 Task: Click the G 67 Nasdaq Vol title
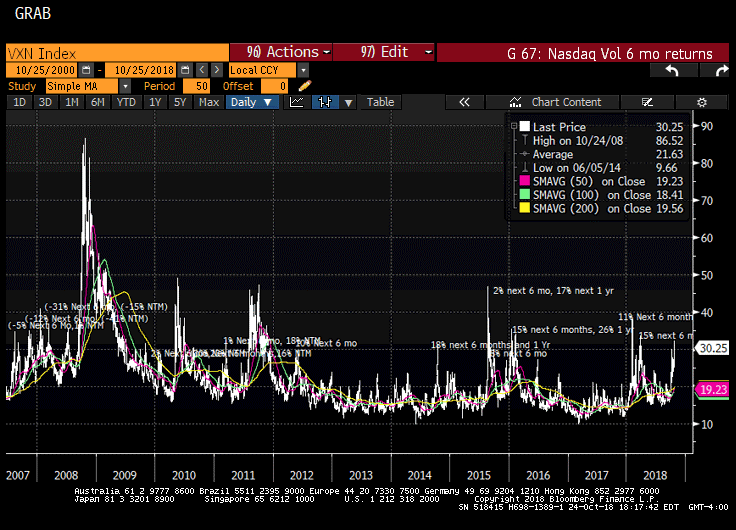610,54
